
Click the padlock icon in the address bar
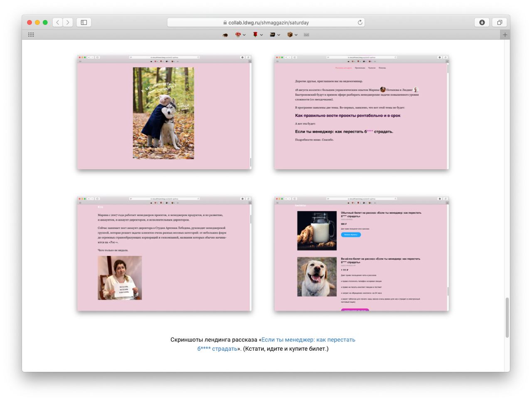coord(225,22)
